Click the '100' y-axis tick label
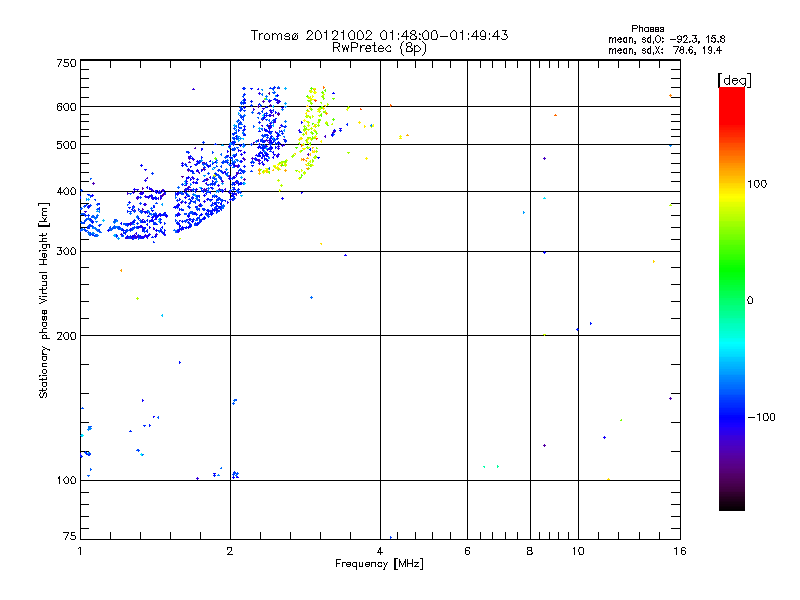The height and width of the screenshot is (600, 800). click(x=66, y=480)
